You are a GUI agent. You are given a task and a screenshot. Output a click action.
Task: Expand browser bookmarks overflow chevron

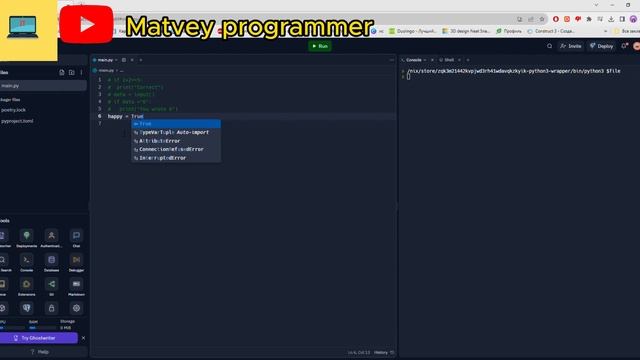(x=605, y=31)
